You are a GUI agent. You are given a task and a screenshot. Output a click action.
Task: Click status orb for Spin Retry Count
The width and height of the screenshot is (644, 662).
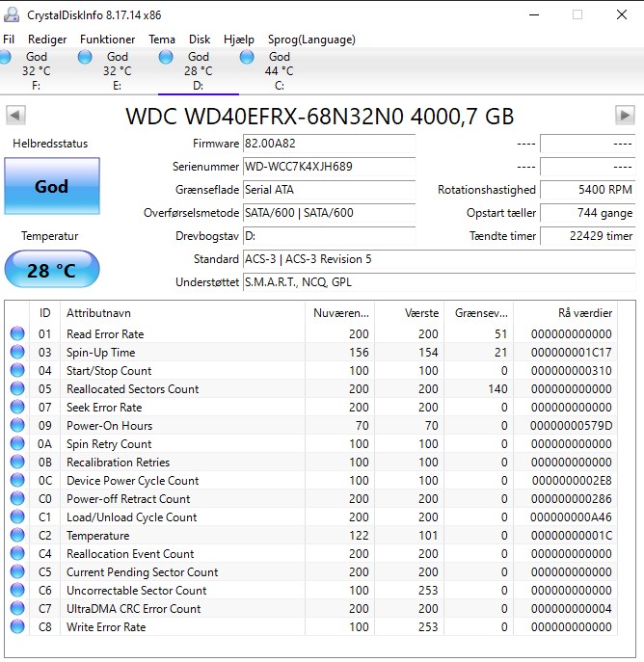(x=17, y=443)
